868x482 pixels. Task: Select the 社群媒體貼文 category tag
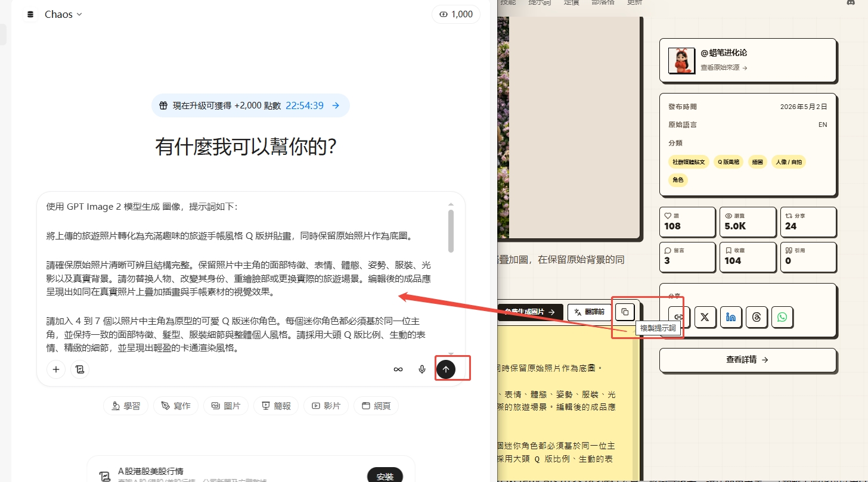pyautogui.click(x=689, y=161)
